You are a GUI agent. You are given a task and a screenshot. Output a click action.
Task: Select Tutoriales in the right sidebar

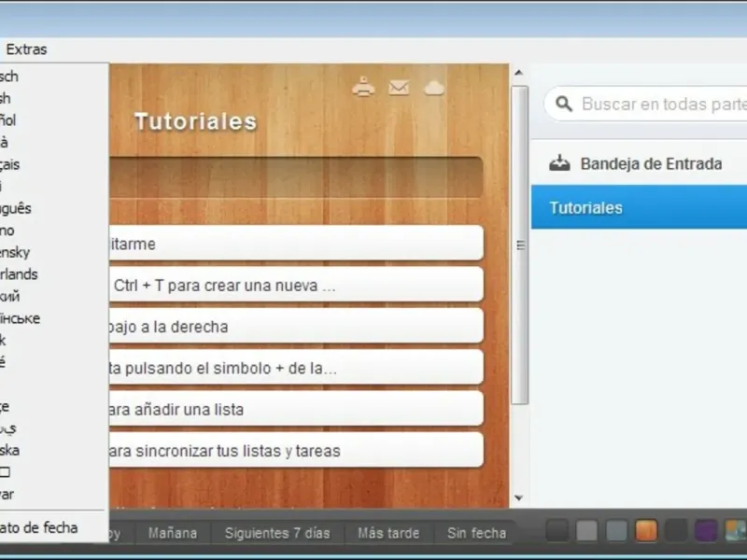[640, 207]
